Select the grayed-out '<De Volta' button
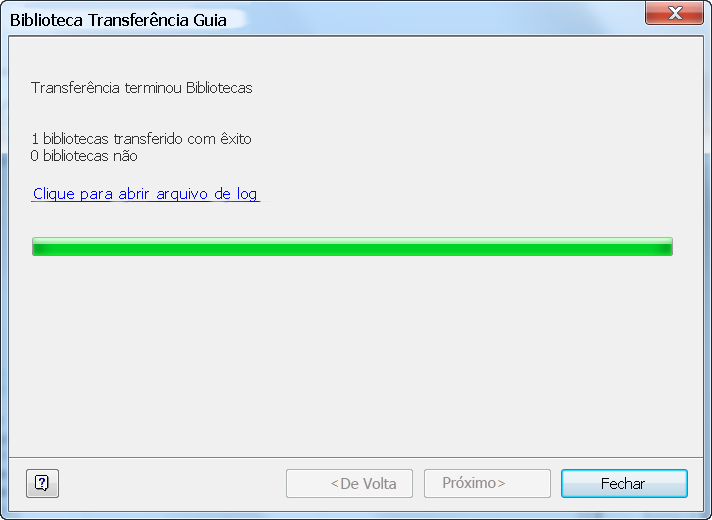The width and height of the screenshot is (712, 520). point(349,483)
